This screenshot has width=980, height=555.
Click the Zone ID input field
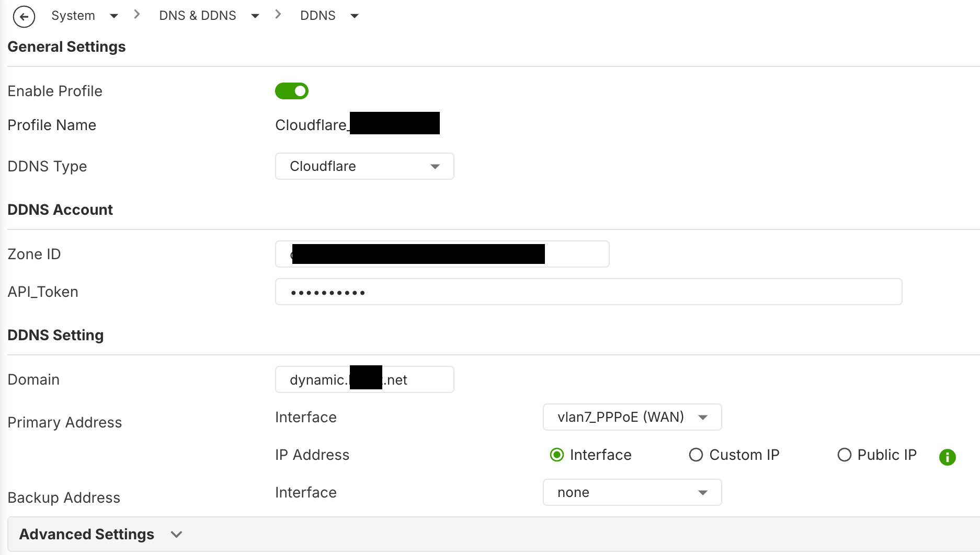pyautogui.click(x=442, y=254)
